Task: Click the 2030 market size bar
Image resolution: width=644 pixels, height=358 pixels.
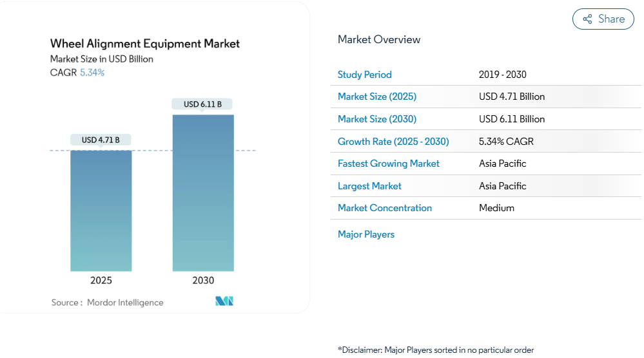Action: click(203, 193)
